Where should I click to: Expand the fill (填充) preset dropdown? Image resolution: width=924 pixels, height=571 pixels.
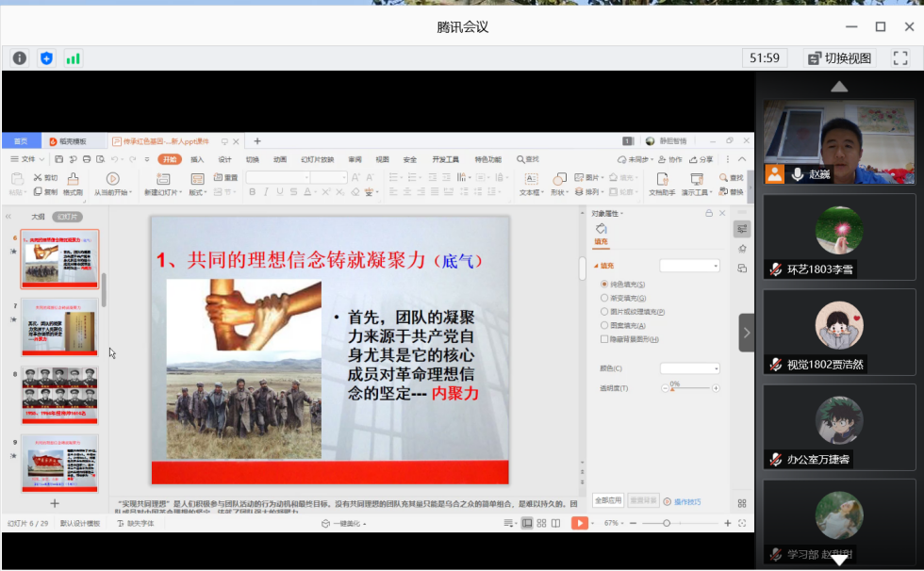689,267
